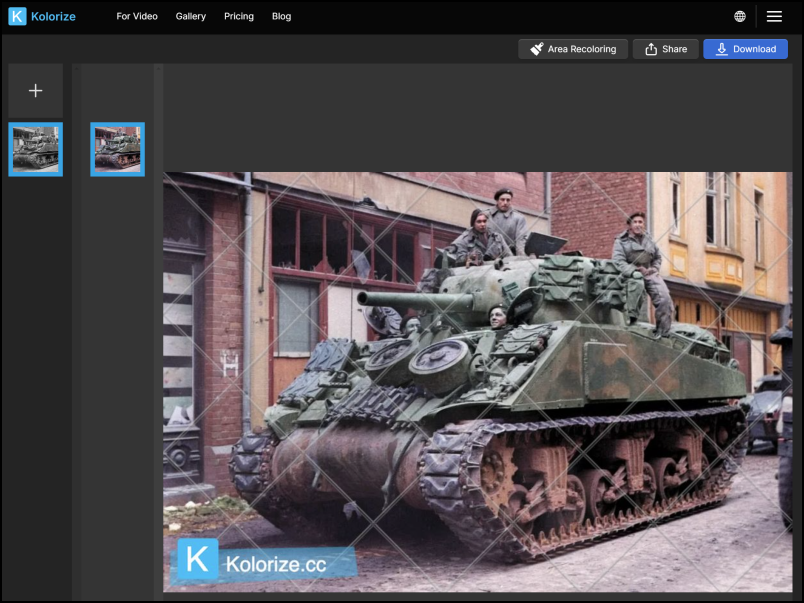Click the Kolorize brand name text
This screenshot has width=804, height=603.
(54, 16)
